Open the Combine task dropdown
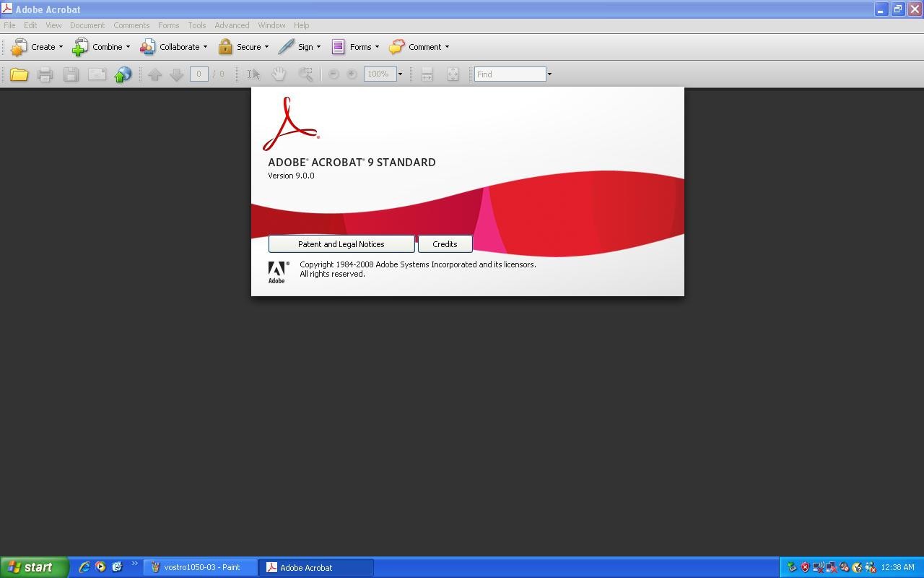This screenshot has height=578, width=924. coord(100,47)
